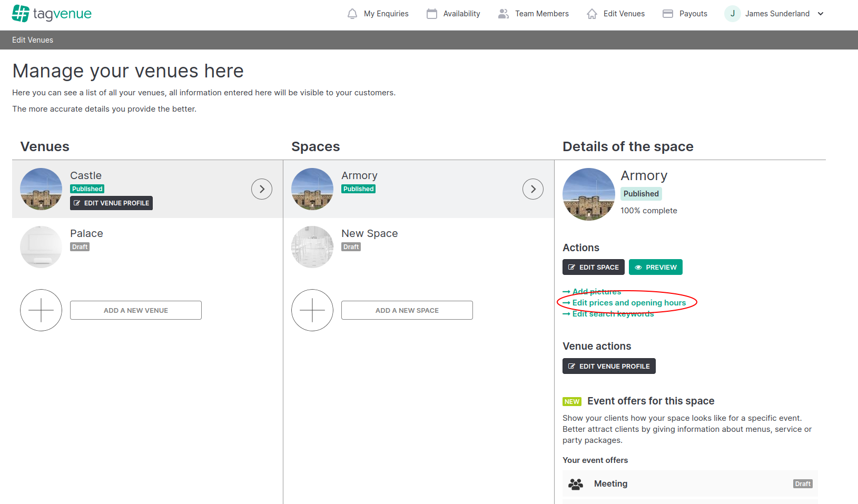Screen dimensions: 858x504
Task: Click Edit Venue Profile under Castle
Action: 111,203
